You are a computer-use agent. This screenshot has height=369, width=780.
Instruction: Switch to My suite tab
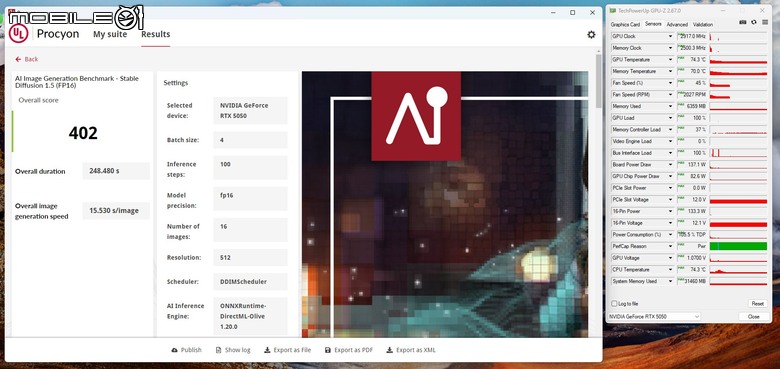click(x=110, y=34)
